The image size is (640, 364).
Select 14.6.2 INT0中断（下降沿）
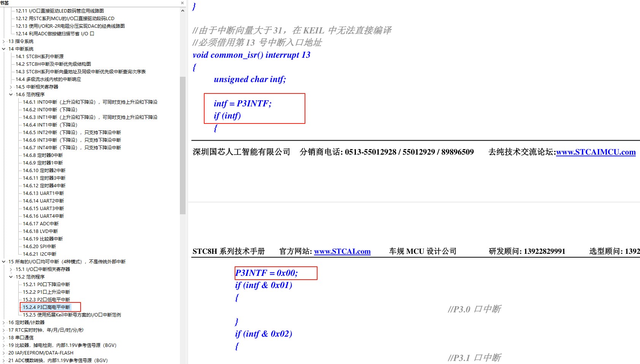click(x=50, y=110)
